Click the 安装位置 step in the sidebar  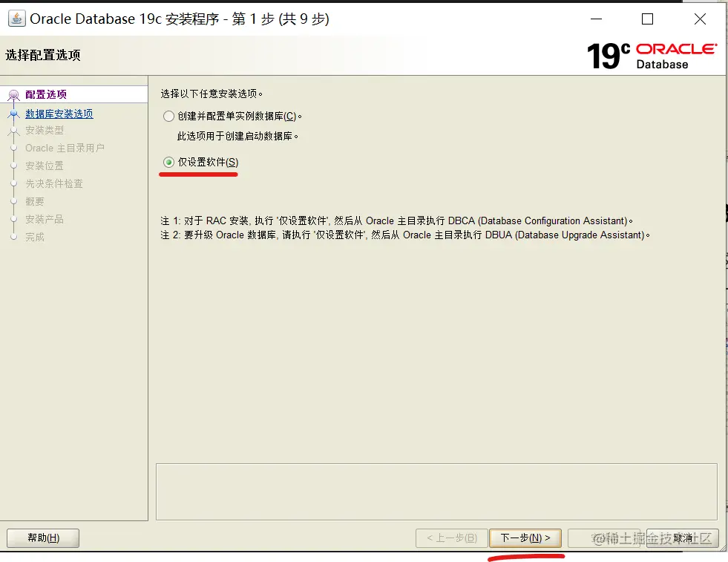point(45,166)
